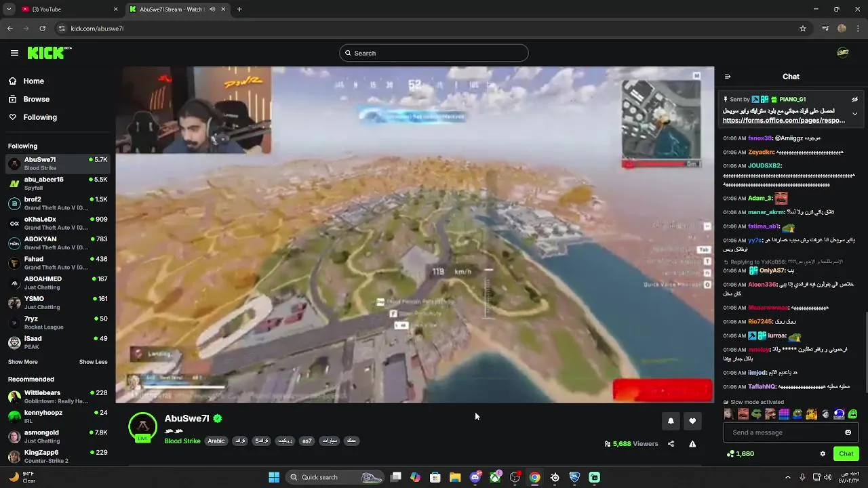Collapse the chat panel arrow icon
This screenshot has width=868, height=488.
[x=728, y=77]
